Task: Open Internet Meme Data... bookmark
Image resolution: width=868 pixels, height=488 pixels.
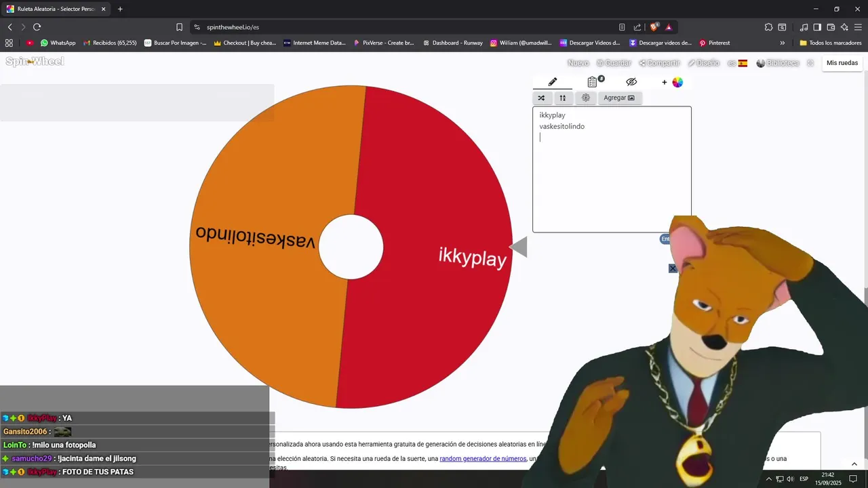Action: tap(315, 43)
